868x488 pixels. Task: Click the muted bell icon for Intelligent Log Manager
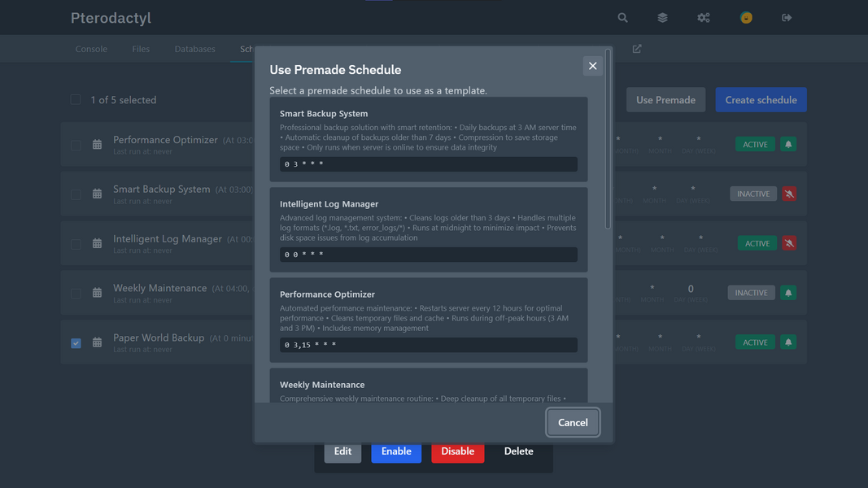tap(789, 243)
